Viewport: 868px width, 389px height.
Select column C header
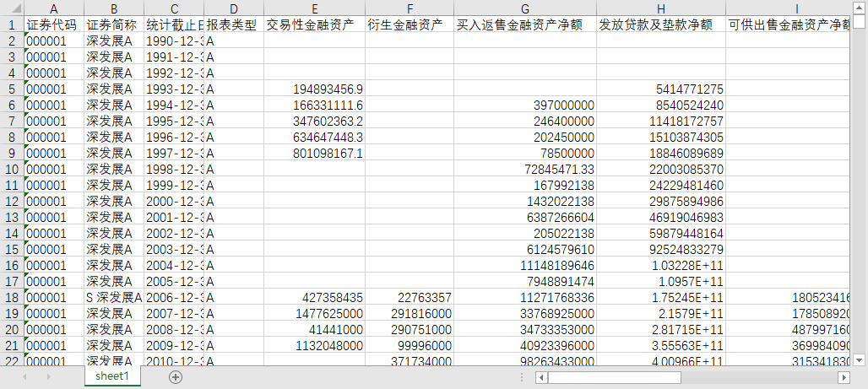tap(174, 8)
